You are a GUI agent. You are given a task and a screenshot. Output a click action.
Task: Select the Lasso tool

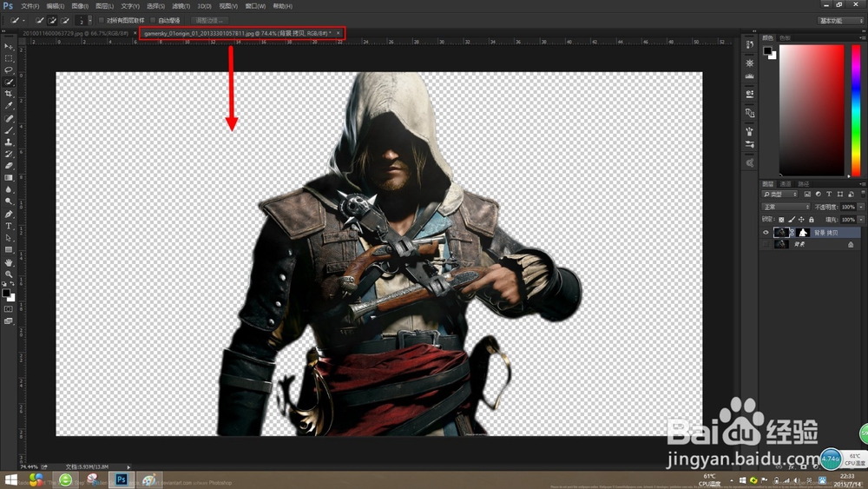point(9,69)
